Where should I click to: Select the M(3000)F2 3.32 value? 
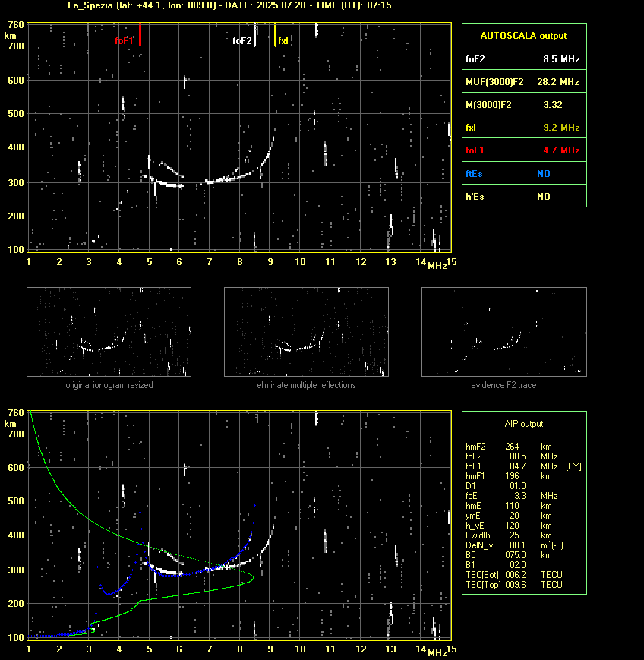tap(553, 104)
